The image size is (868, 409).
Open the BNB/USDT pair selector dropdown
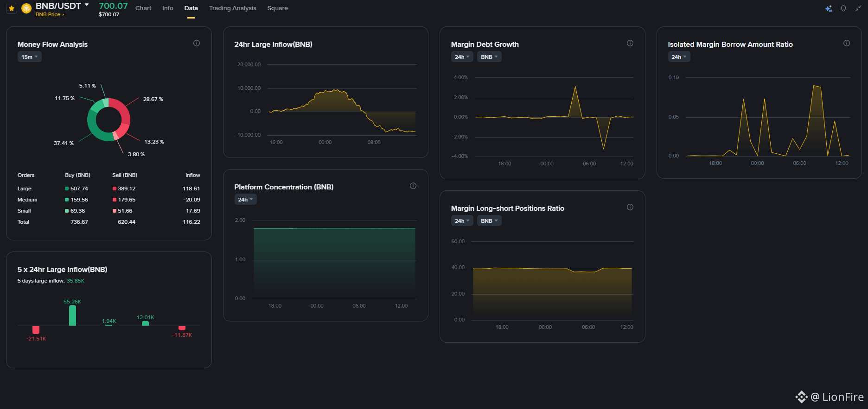point(87,5)
